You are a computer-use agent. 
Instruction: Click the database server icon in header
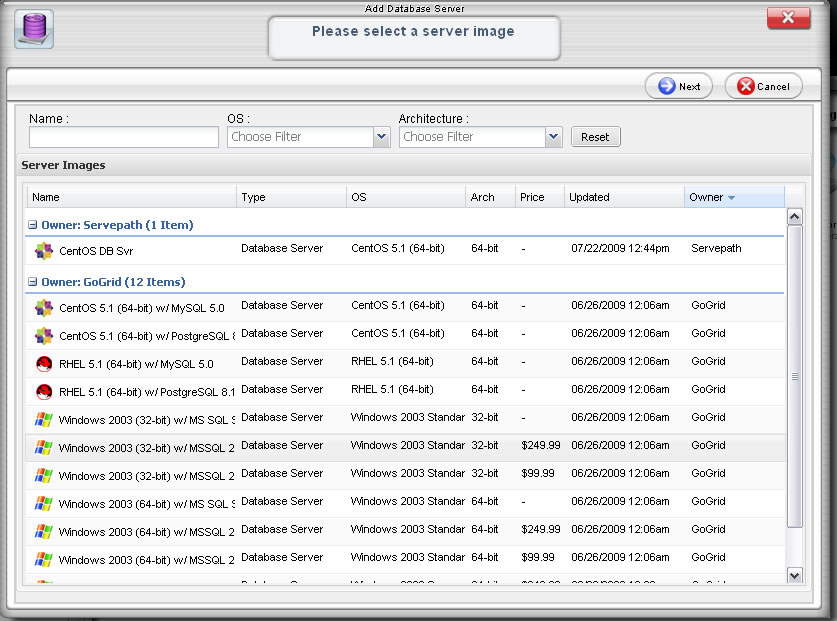pyautogui.click(x=34, y=28)
